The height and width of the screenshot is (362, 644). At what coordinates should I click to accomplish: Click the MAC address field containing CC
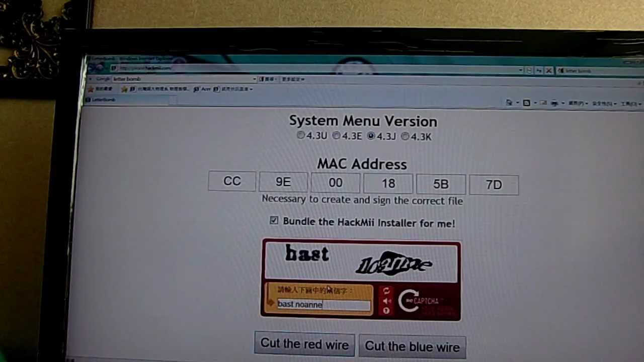232,181
